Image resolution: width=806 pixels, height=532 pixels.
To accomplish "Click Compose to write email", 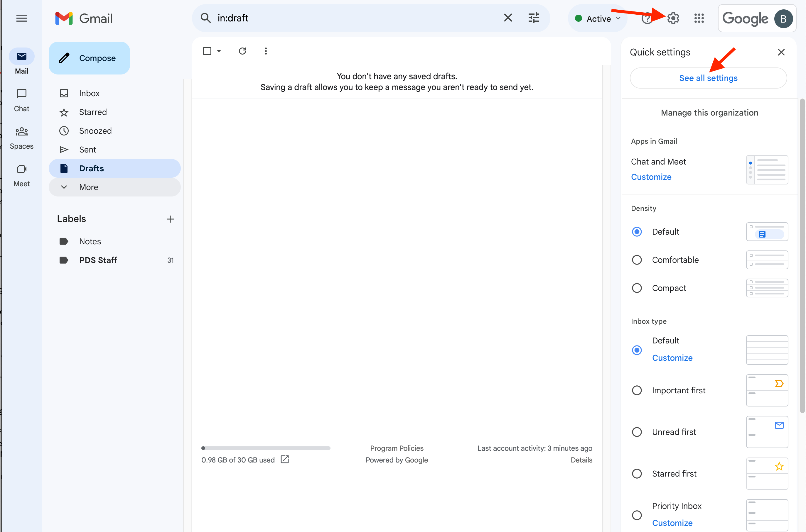I will 89,58.
